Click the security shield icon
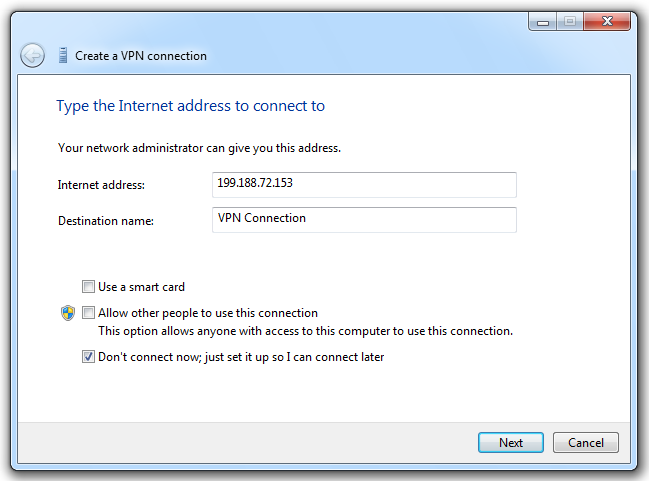 point(68,313)
